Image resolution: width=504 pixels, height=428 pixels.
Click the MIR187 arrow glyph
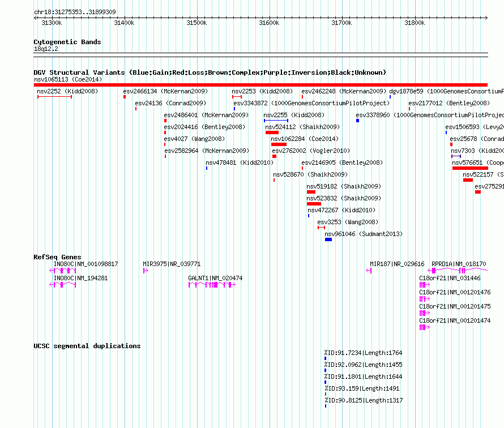(369, 271)
